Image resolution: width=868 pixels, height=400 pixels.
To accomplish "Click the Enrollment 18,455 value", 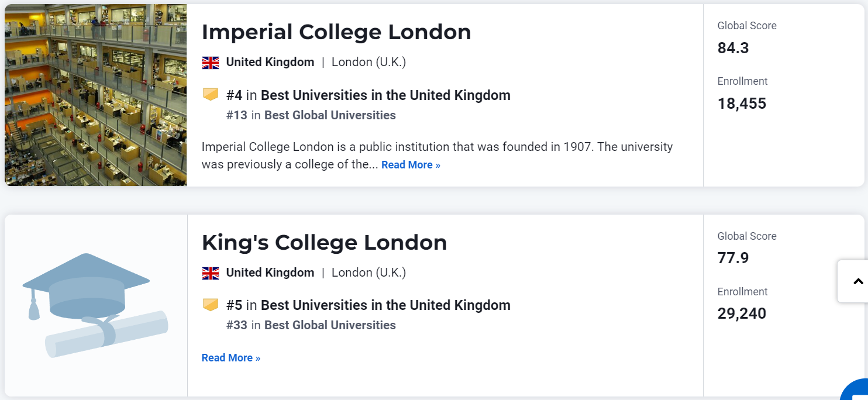I will [x=742, y=104].
